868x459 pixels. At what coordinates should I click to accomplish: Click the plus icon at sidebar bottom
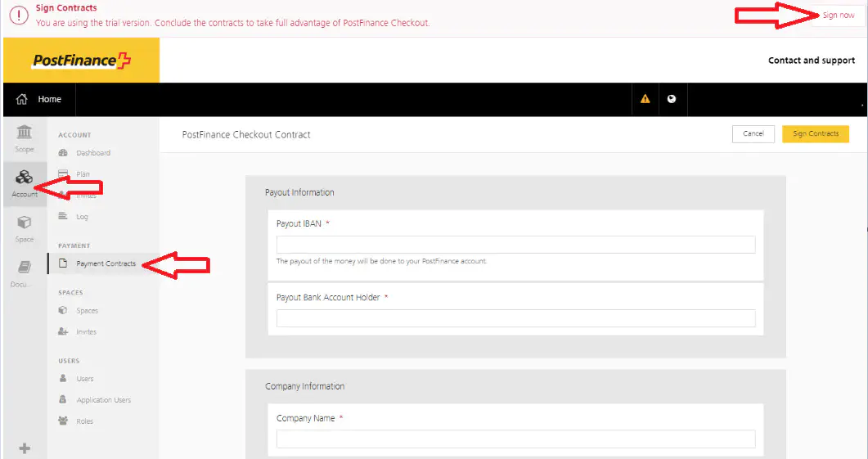[x=25, y=448]
